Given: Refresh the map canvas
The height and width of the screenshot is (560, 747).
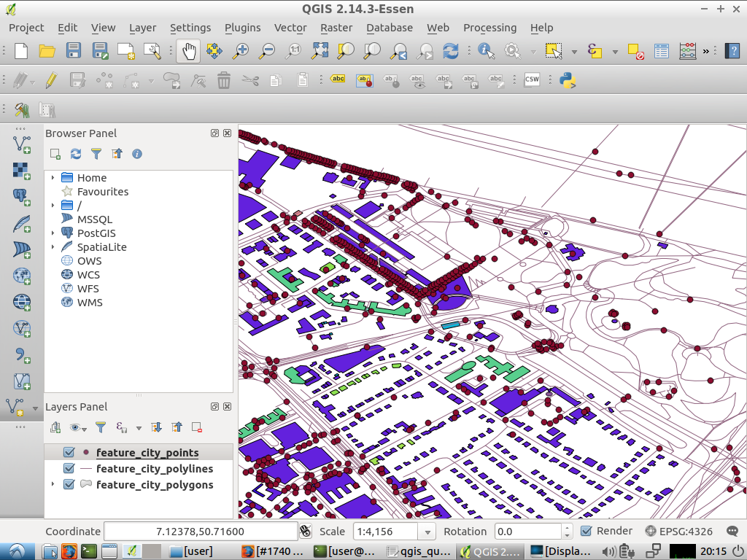Looking at the screenshot, I should click(x=451, y=50).
